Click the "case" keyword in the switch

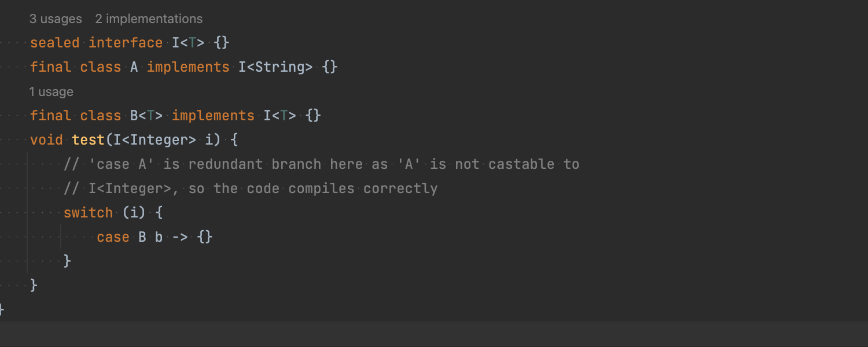point(113,238)
